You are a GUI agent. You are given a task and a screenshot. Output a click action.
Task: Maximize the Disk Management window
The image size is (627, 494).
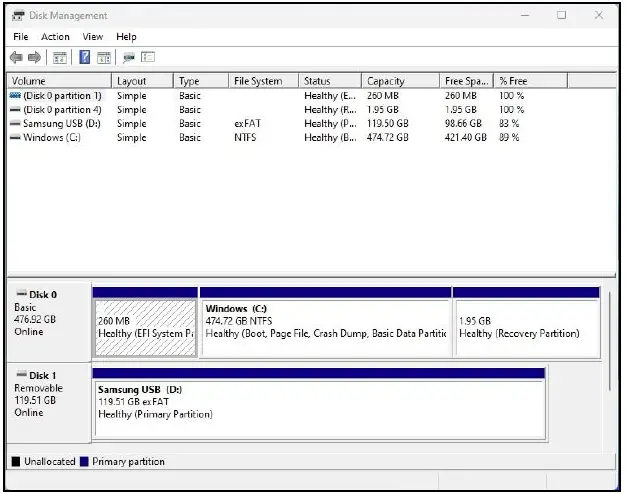[561, 15]
